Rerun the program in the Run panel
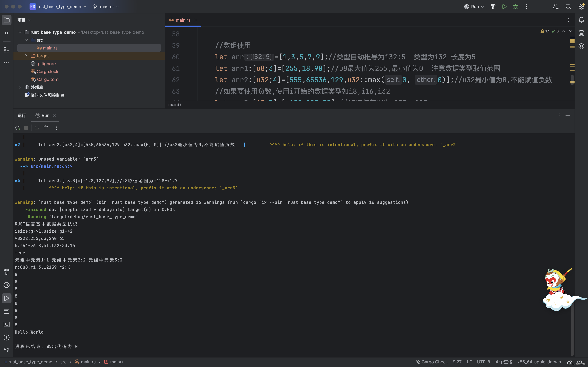The image size is (588, 367). pyautogui.click(x=17, y=128)
